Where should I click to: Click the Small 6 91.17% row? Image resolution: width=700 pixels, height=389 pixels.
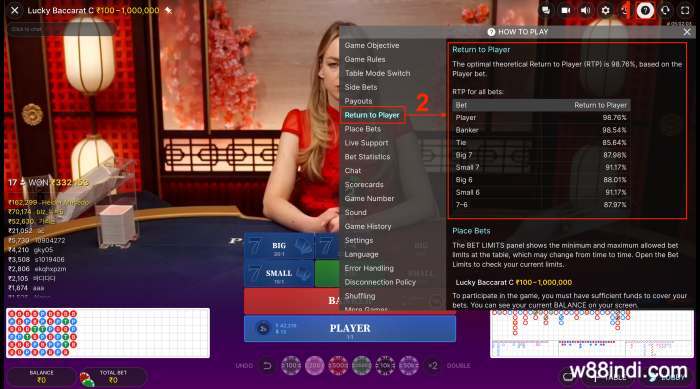[x=541, y=192]
